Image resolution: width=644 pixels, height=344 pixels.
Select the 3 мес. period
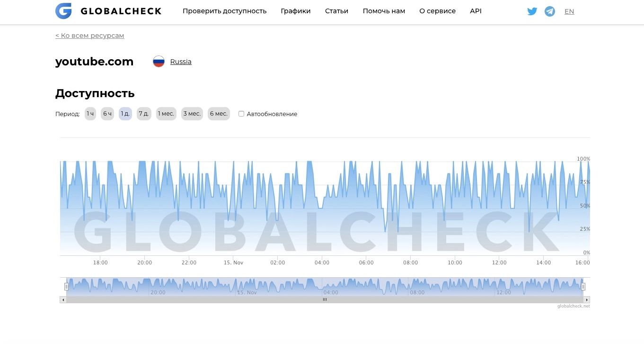192,114
